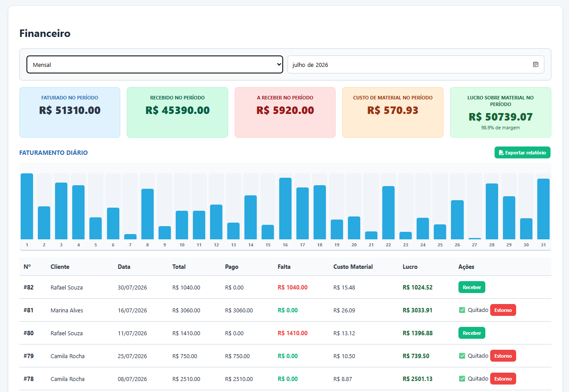Click Camila Rocha in row #79
This screenshot has height=392, width=569.
(67, 356)
